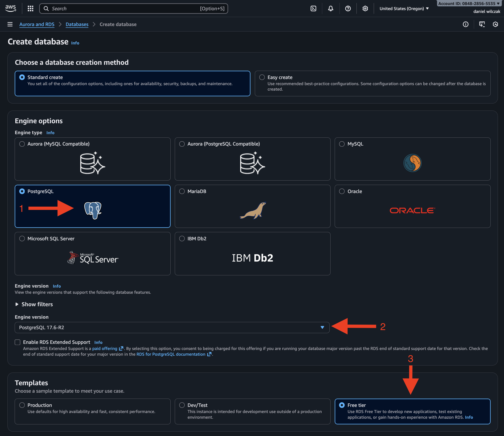Select the Easy create radio button
504x436 pixels.
tap(262, 77)
